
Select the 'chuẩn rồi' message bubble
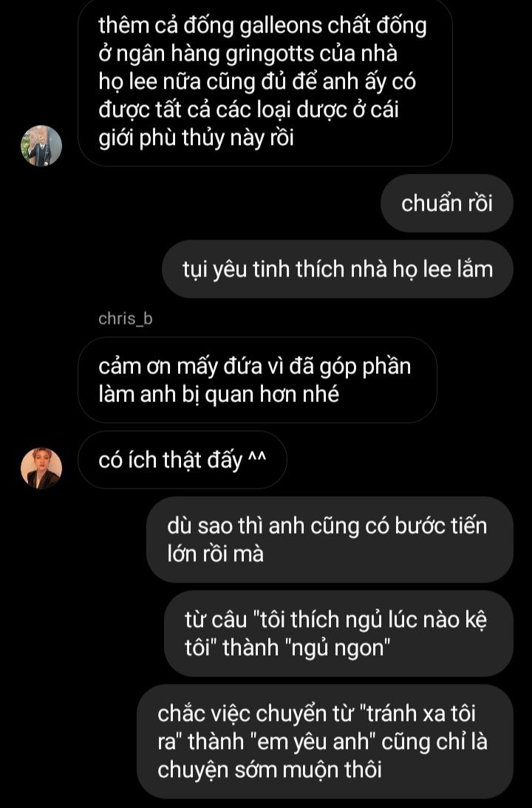click(446, 203)
